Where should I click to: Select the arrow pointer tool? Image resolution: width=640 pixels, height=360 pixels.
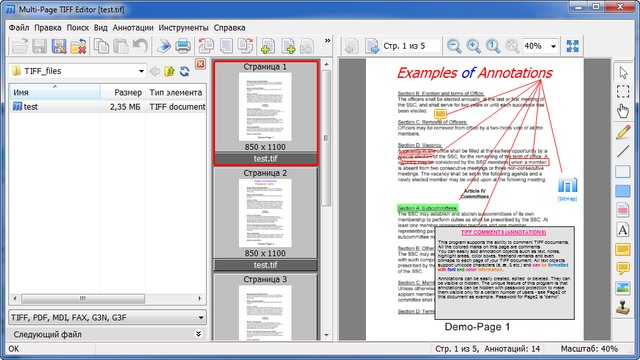pos(623,73)
